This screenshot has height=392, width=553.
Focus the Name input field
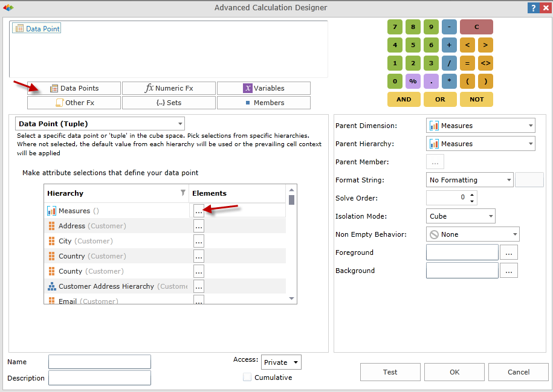100,362
